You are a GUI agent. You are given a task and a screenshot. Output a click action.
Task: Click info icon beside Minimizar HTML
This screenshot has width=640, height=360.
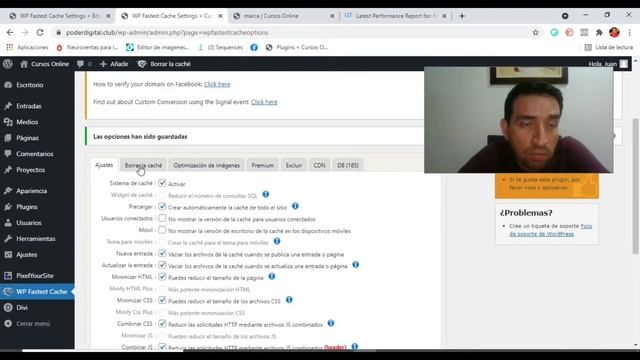click(272, 276)
